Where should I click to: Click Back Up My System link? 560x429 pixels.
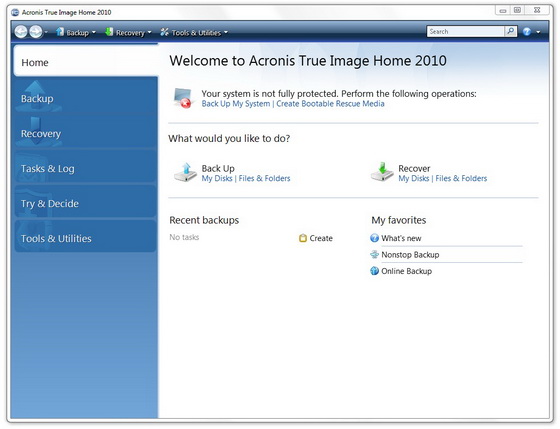(236, 104)
